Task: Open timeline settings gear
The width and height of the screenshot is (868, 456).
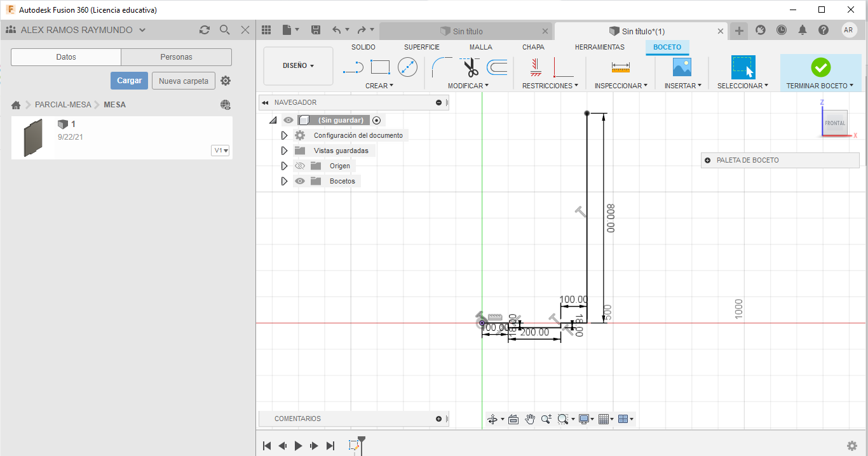Action: coord(852,446)
